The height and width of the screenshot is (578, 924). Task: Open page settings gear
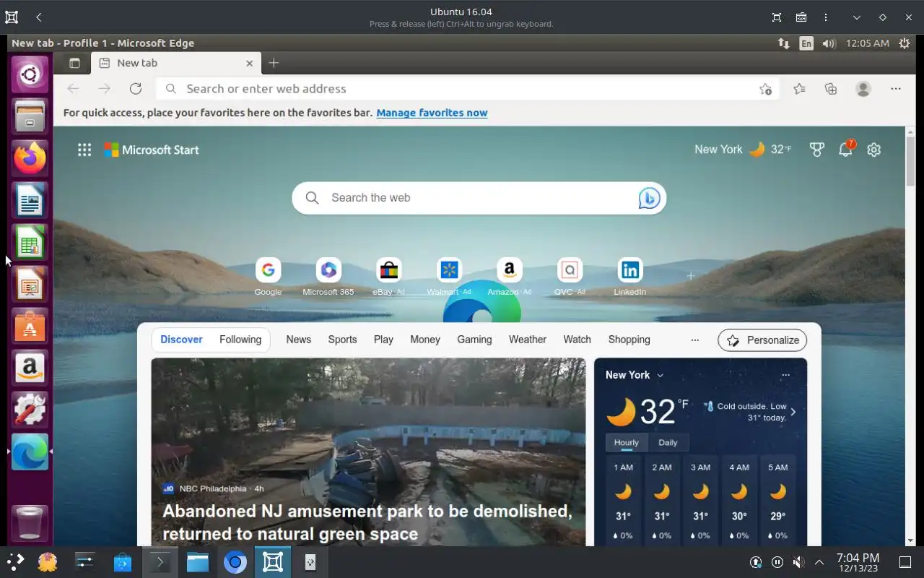coord(874,150)
